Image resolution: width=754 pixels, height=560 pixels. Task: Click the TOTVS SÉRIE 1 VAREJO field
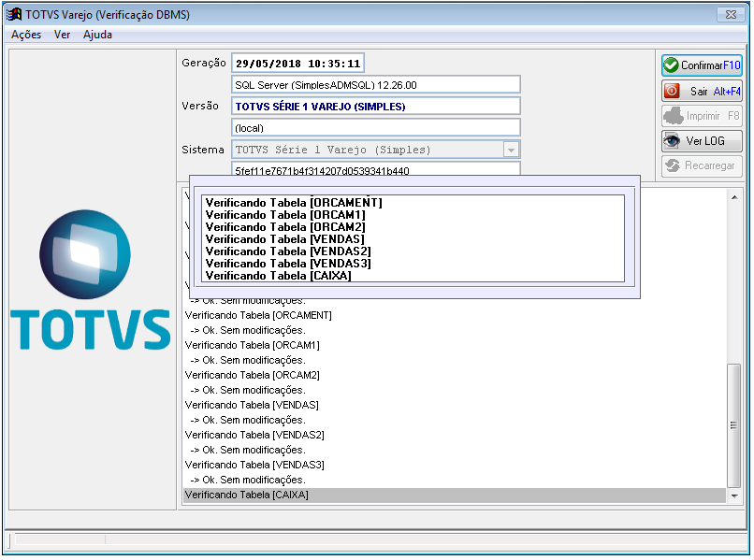[x=375, y=107]
